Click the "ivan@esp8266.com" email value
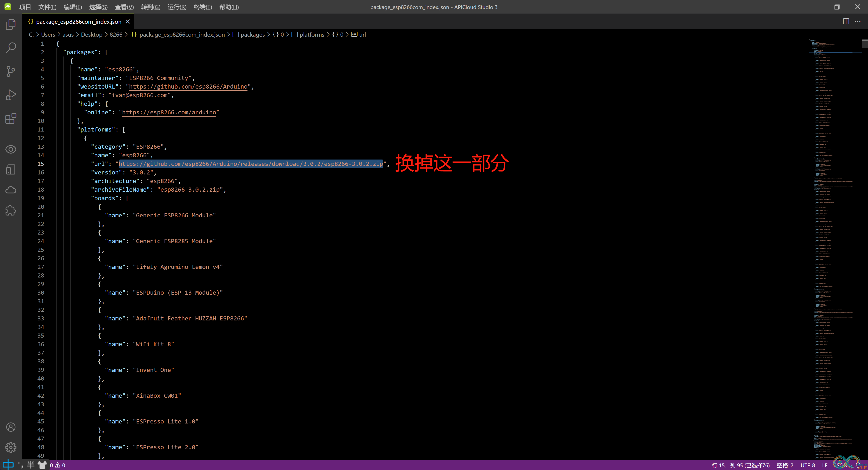Viewport: 868px width, 470px height. (139, 95)
